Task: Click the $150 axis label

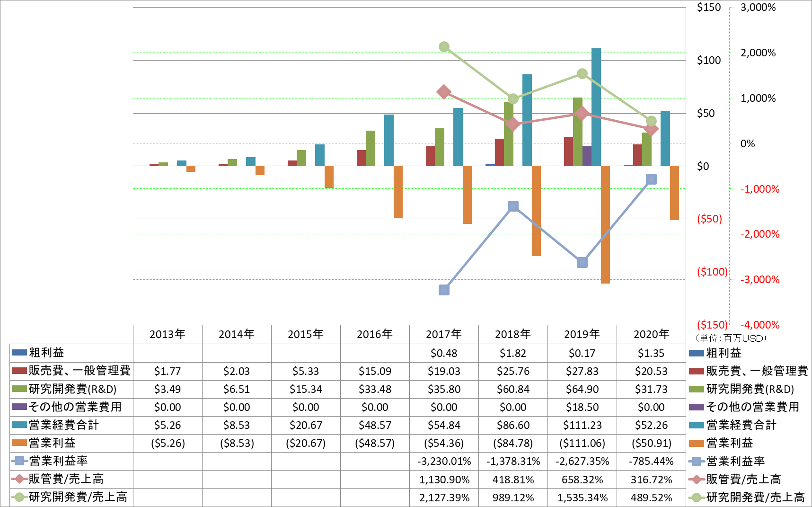Action: (709, 7)
